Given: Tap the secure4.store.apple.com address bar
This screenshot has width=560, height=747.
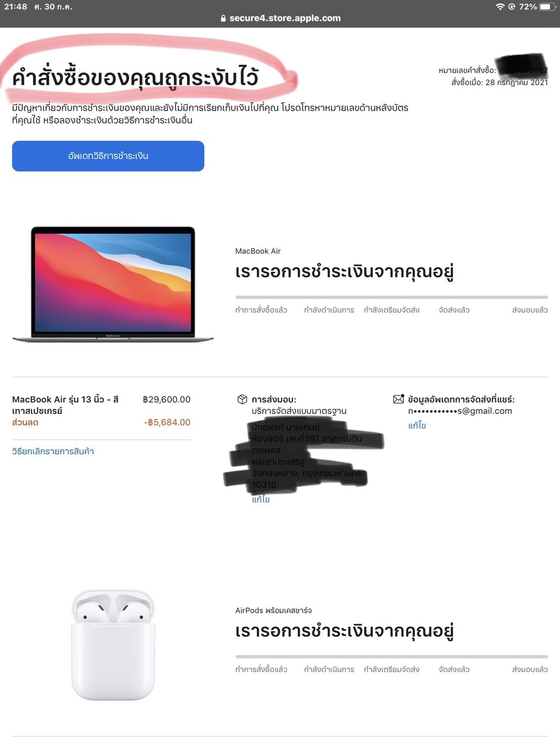Looking at the screenshot, I should coord(280,18).
